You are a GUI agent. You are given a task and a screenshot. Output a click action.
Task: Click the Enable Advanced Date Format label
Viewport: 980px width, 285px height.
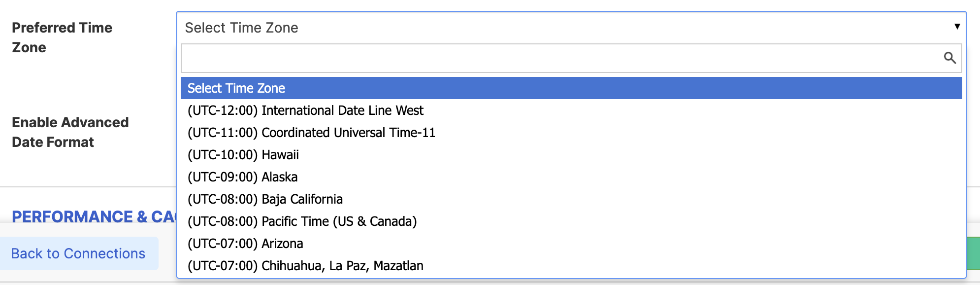pyautogui.click(x=70, y=132)
